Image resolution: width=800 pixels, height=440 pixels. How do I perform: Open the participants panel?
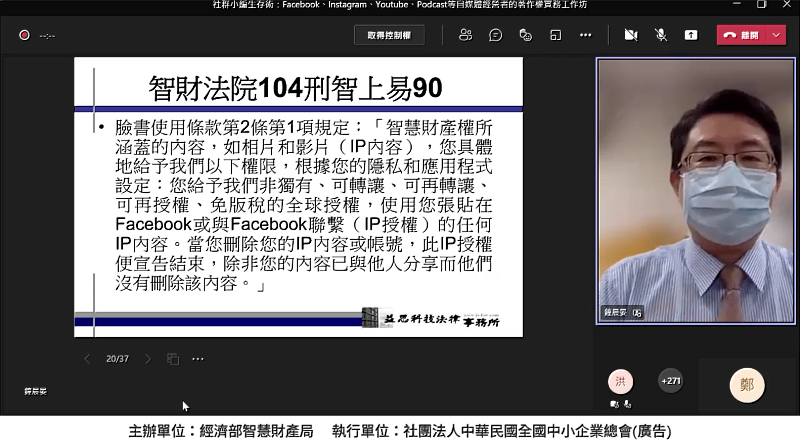465,35
